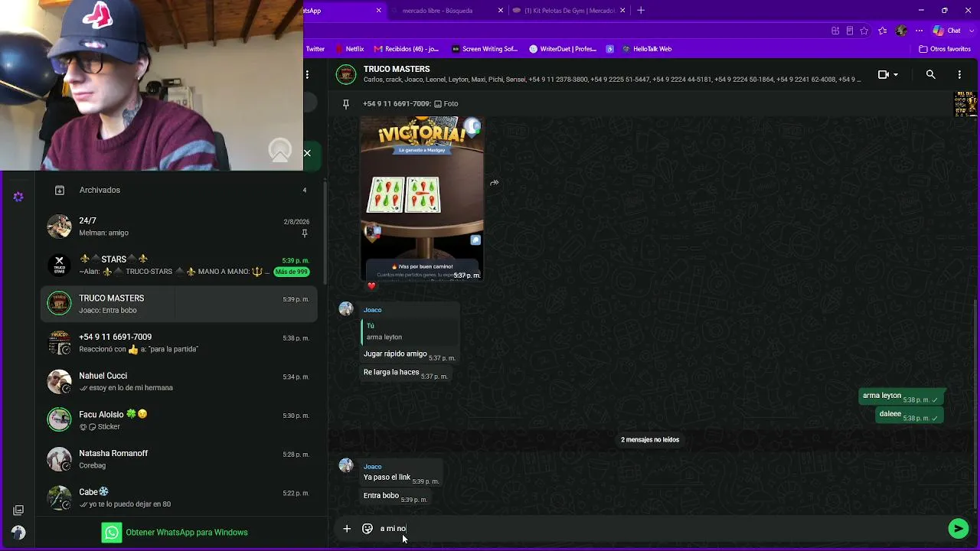Image resolution: width=980 pixels, height=551 pixels.
Task: Click the quoted reply 'arma leyton' from Tú
Action: pos(409,331)
